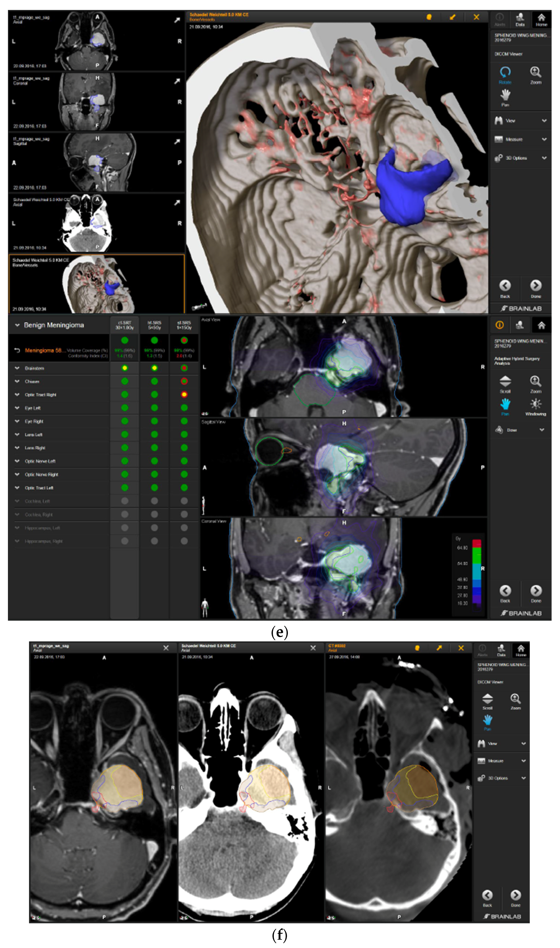Switch to the Home tab
Image resolution: width=560 pixels, height=948 pixels.
pyautogui.click(x=541, y=17)
